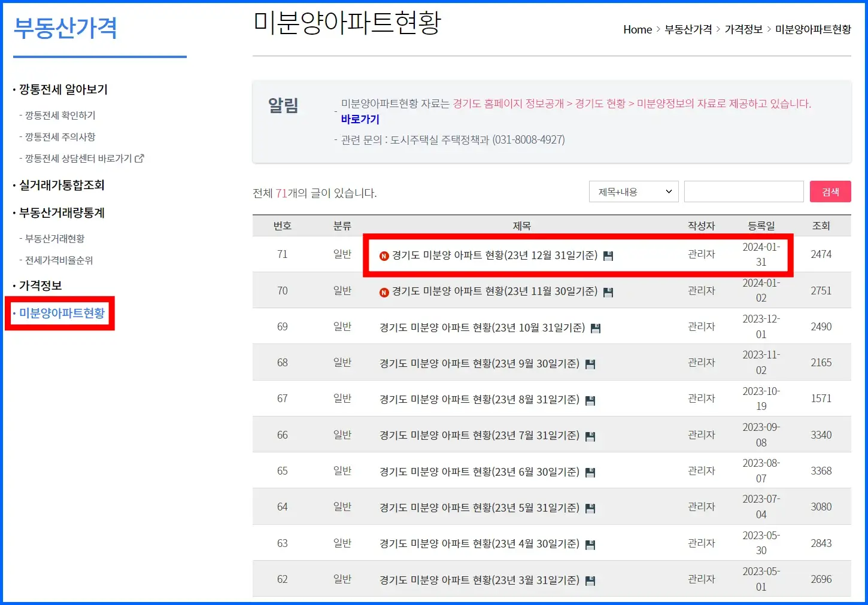Click the disk attachment icon for 23년 11월 30일기준 post
The image size is (868, 605).
[608, 293]
